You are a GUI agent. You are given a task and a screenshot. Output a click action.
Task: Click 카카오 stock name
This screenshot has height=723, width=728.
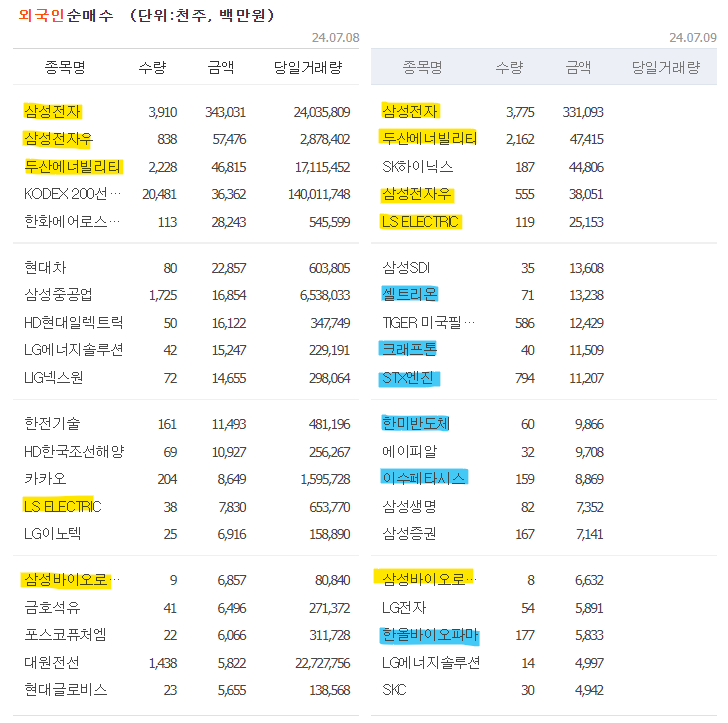tap(45, 478)
